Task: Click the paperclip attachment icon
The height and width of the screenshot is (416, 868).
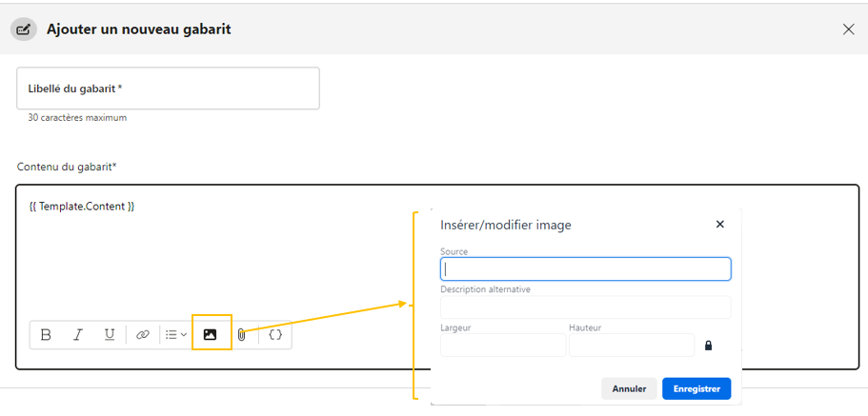Action: pos(242,335)
